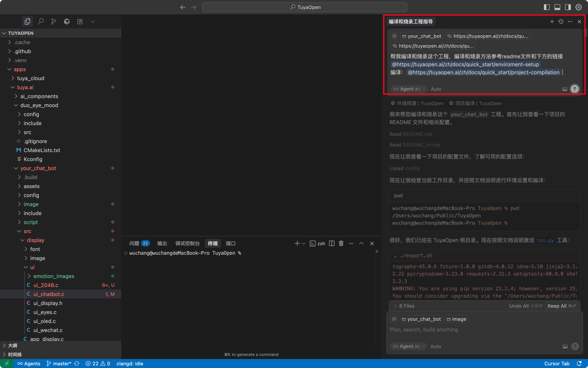
Task: Click the @ context button in bottom input
Action: (394, 319)
